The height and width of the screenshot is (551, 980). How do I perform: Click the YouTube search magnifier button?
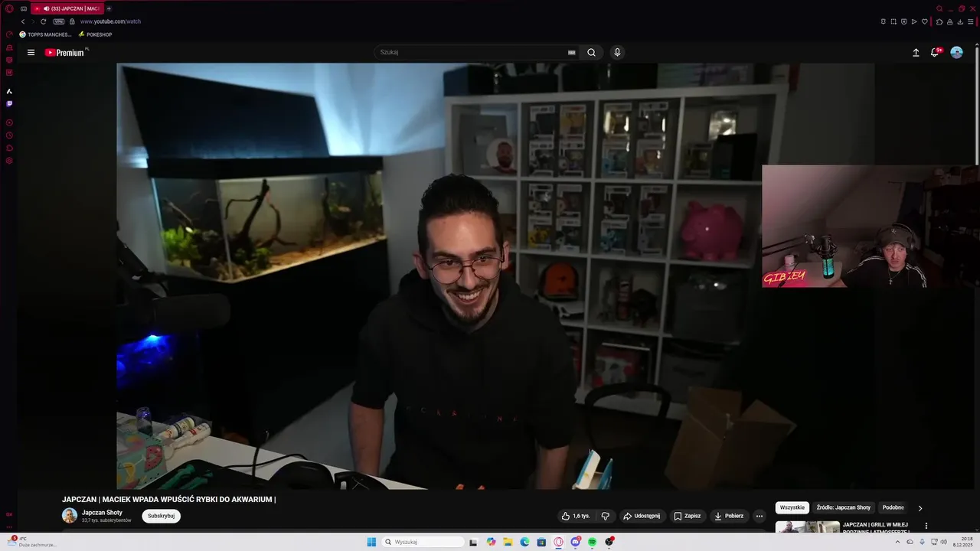tap(591, 53)
